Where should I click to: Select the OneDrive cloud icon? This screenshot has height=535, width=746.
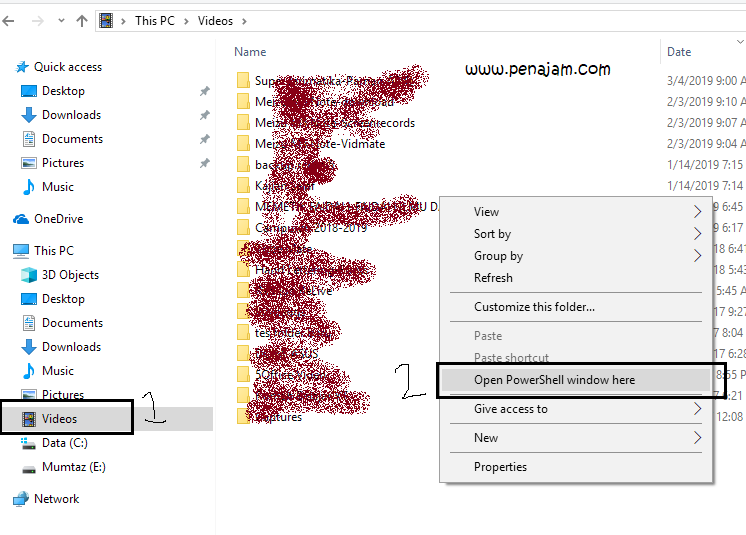pyautogui.click(x=20, y=219)
